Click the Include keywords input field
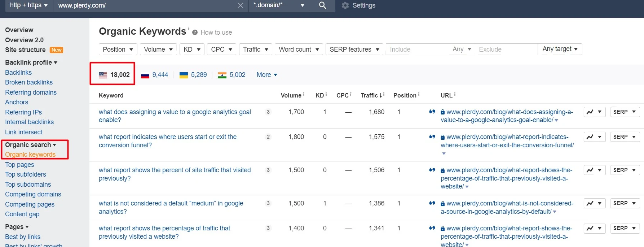The width and height of the screenshot is (644, 247). click(418, 49)
